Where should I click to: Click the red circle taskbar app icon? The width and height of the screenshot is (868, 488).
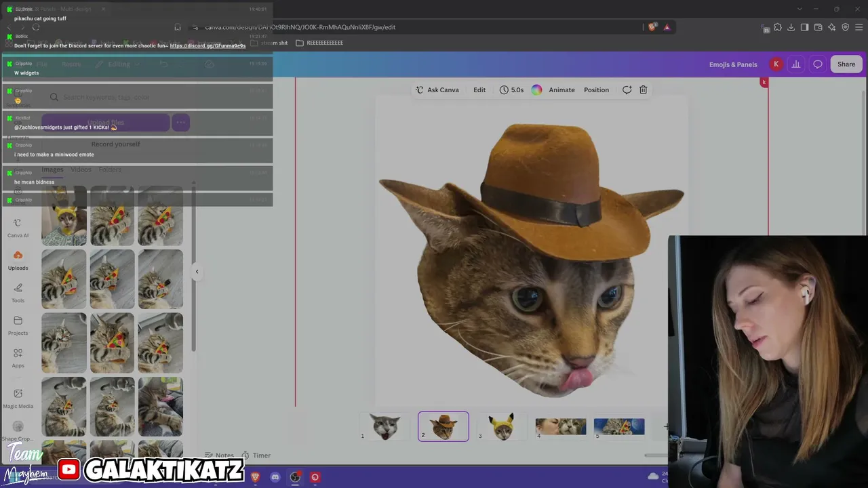(315, 477)
